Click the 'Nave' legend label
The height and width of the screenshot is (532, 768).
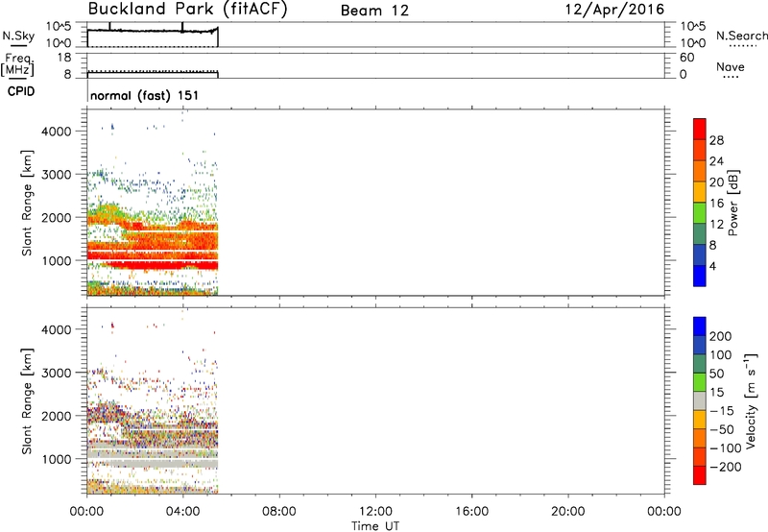click(x=731, y=67)
